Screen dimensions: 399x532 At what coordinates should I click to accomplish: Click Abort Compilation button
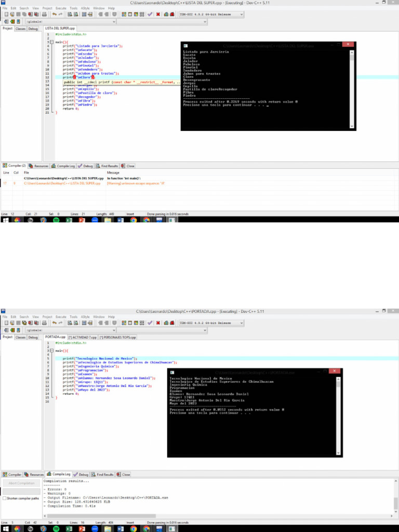(x=21, y=483)
